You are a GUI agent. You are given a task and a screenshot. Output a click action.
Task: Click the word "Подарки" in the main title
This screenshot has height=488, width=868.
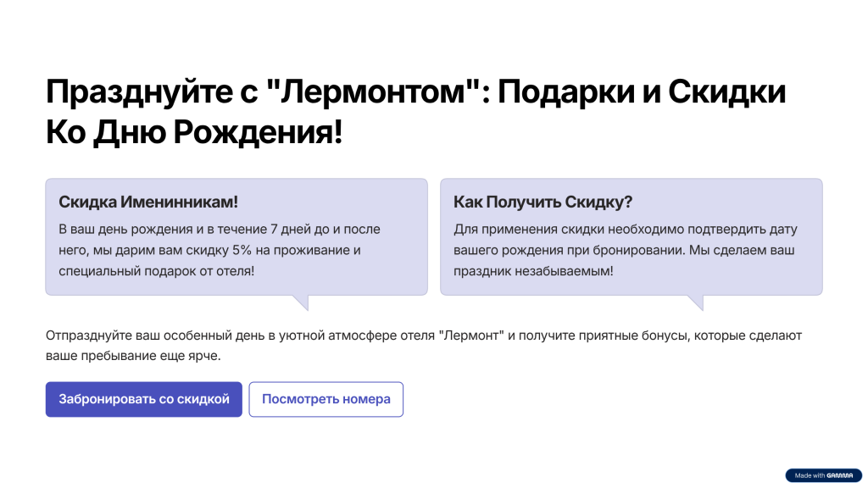point(577,93)
